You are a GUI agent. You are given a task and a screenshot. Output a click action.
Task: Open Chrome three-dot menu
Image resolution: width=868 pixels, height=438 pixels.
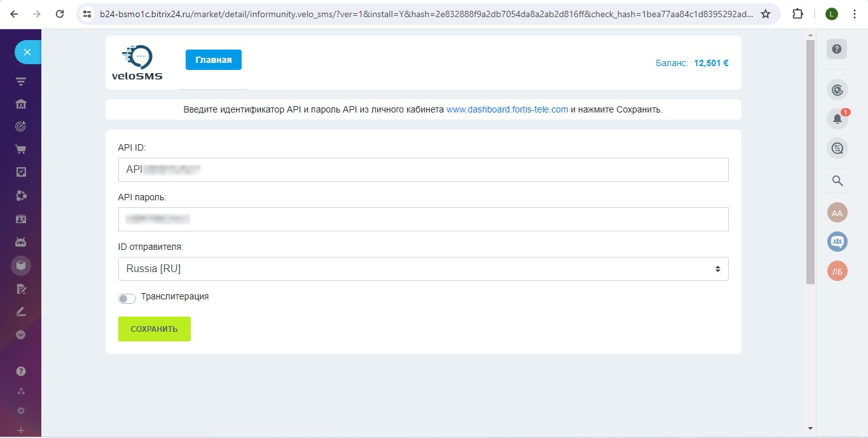coord(854,14)
